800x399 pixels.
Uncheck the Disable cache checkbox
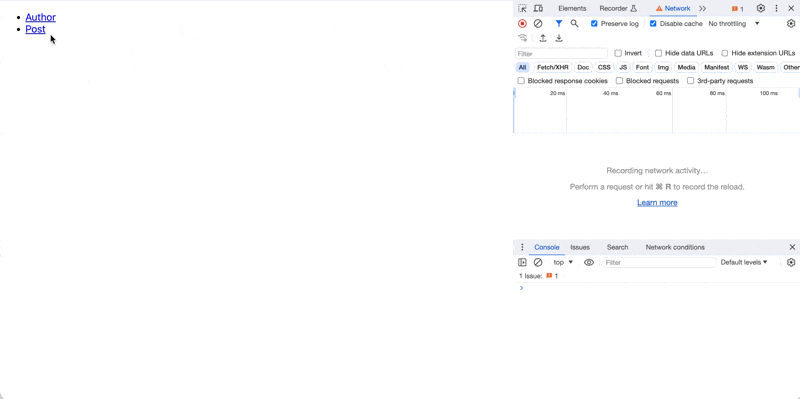653,23
